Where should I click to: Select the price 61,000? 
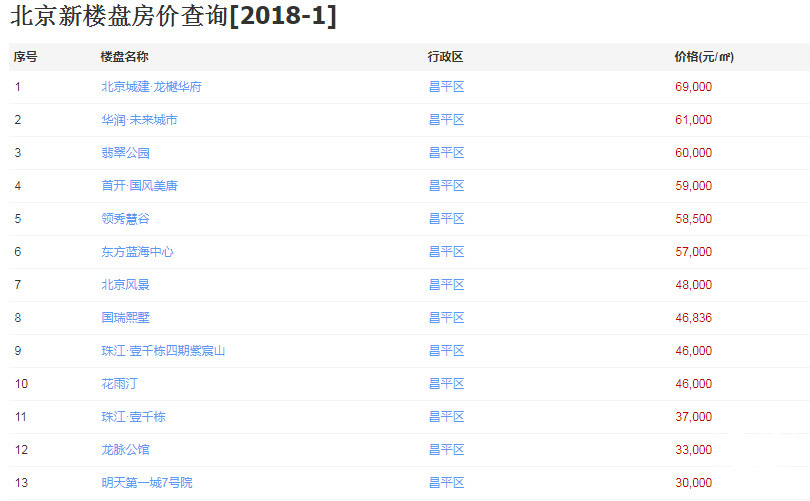pyautogui.click(x=693, y=120)
